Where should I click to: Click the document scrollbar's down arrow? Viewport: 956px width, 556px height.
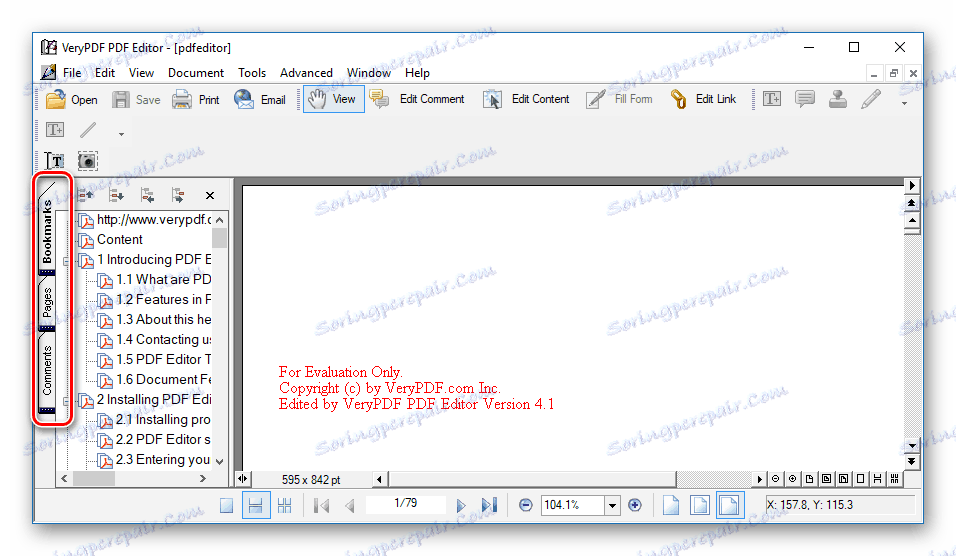click(911, 446)
